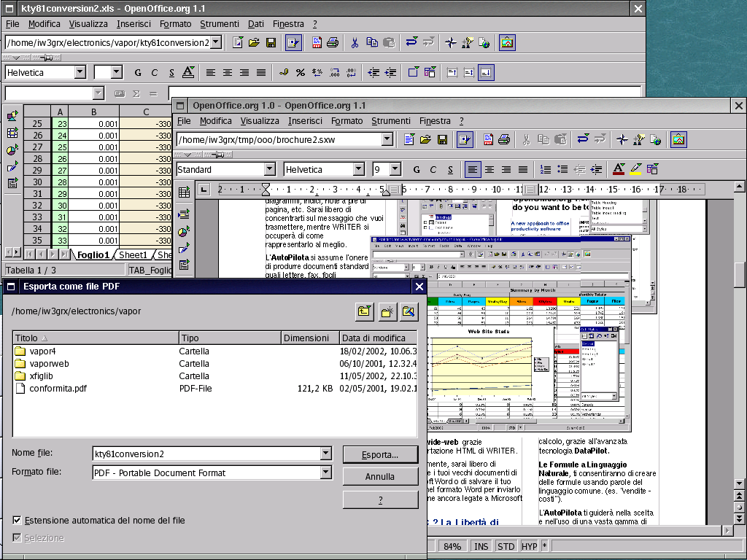Screen dimensions: 747x560
Task: Print the document using Writer printer icon
Action: click(x=504, y=139)
